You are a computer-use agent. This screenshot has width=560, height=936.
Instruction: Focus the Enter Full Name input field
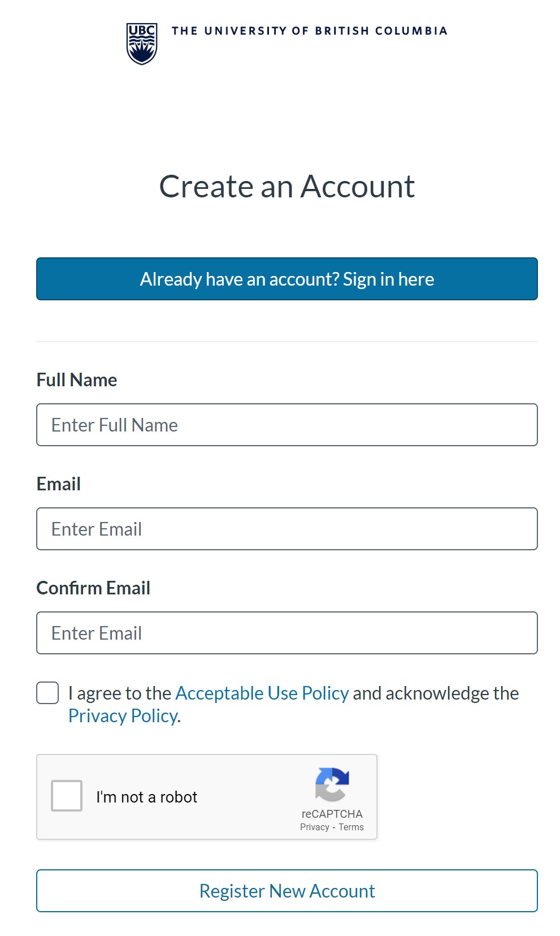point(286,425)
